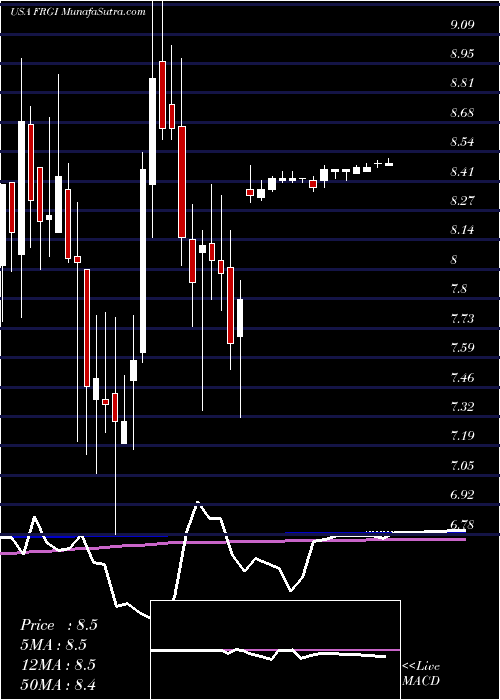
Task: Click the tallest red candlestick near 8.95
Action: click(x=162, y=95)
